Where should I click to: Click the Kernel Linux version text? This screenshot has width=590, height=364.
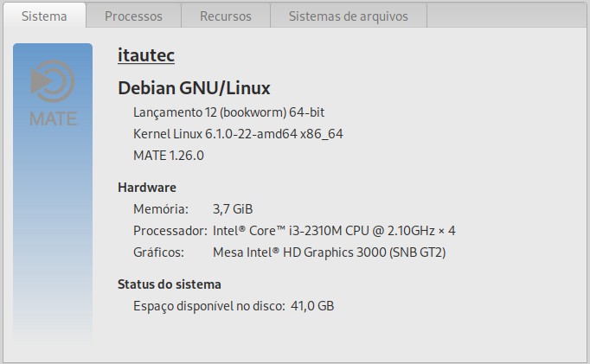238,134
